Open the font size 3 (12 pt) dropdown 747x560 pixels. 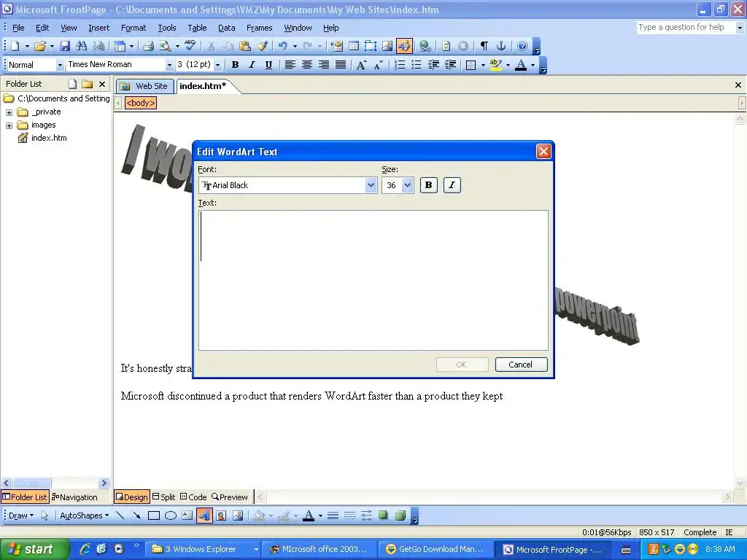tap(217, 65)
